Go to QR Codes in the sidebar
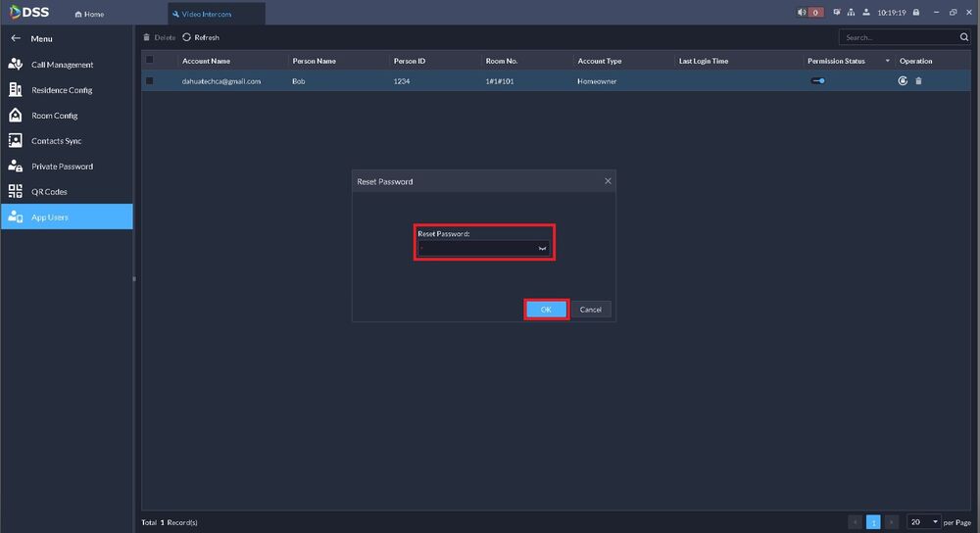 pos(49,192)
